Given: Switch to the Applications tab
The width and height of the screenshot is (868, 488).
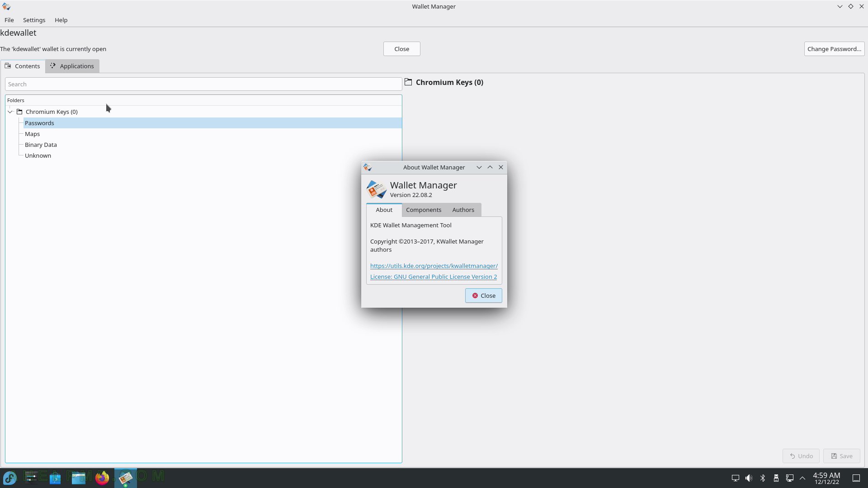Looking at the screenshot, I should pos(72,66).
